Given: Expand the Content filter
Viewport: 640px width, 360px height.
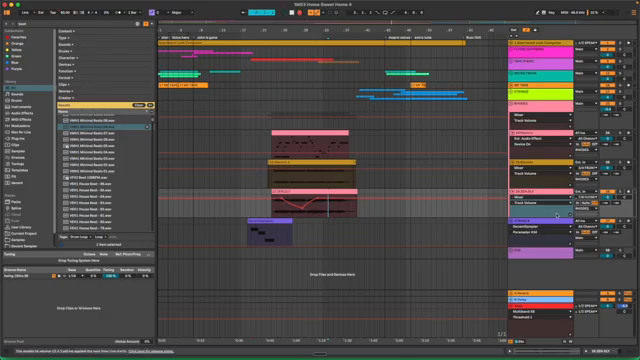Looking at the screenshot, I should (67, 31).
